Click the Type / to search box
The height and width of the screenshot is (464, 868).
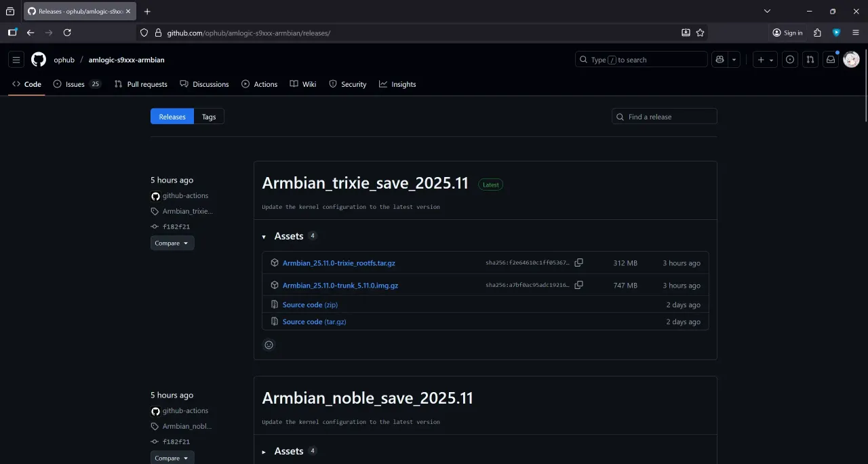pos(642,60)
